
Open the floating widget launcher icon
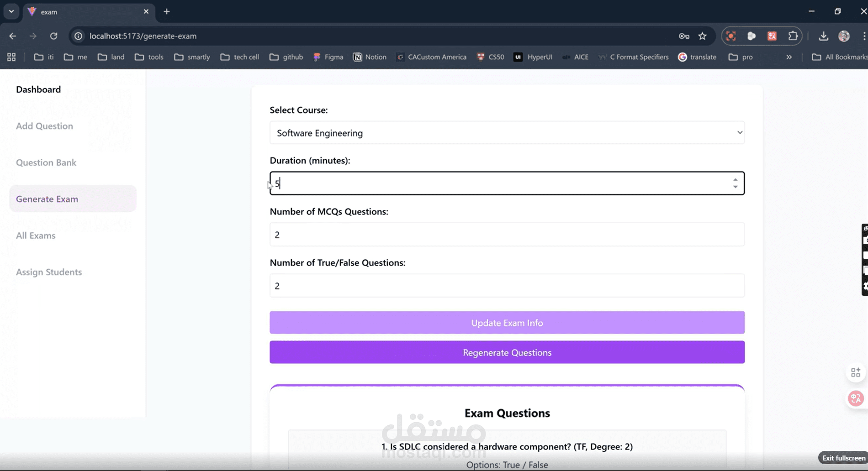(x=855, y=372)
